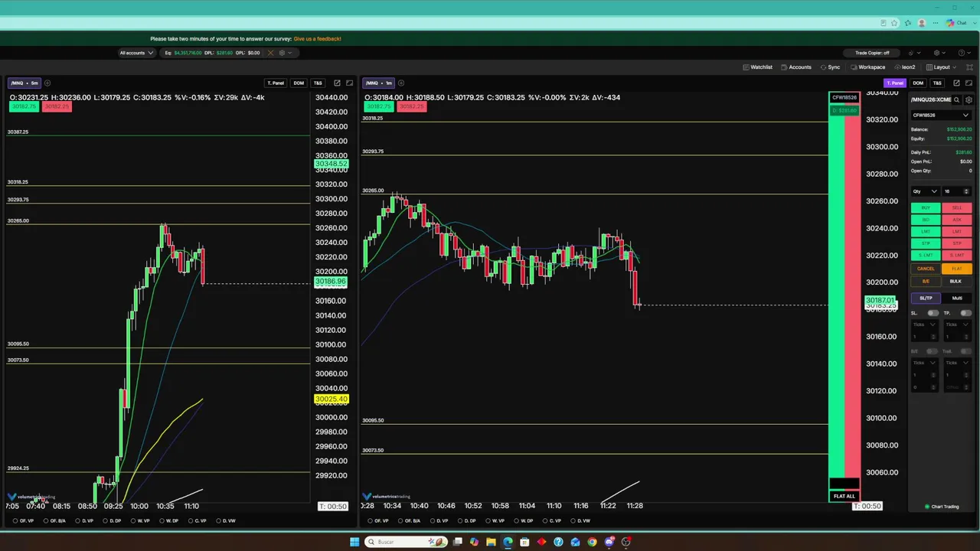The height and width of the screenshot is (551, 980).
Task: Expand the Layout dropdown
Action: (x=940, y=67)
